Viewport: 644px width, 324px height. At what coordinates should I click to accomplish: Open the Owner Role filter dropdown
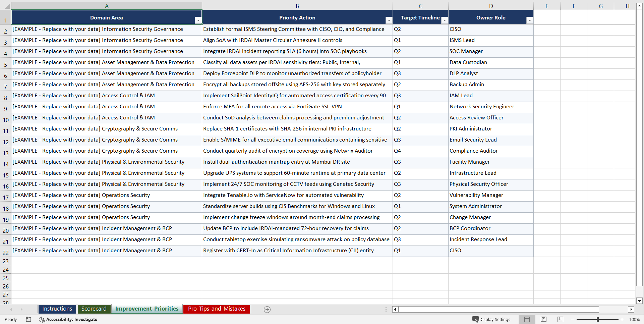pyautogui.click(x=530, y=20)
